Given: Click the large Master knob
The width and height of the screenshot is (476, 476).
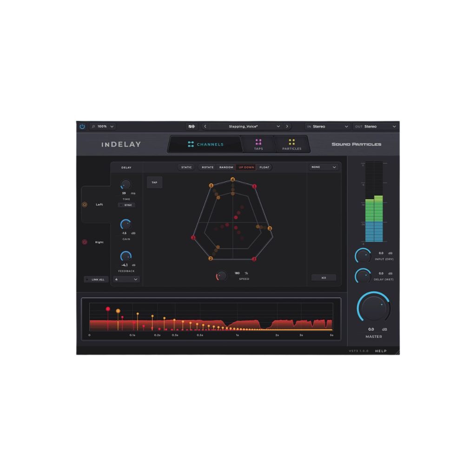Looking at the screenshot, I should (x=374, y=307).
